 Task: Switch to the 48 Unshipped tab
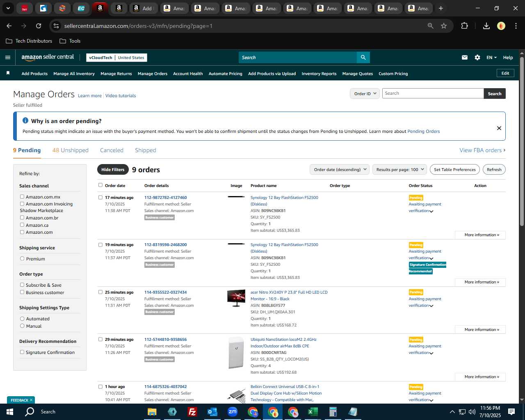tap(71, 150)
